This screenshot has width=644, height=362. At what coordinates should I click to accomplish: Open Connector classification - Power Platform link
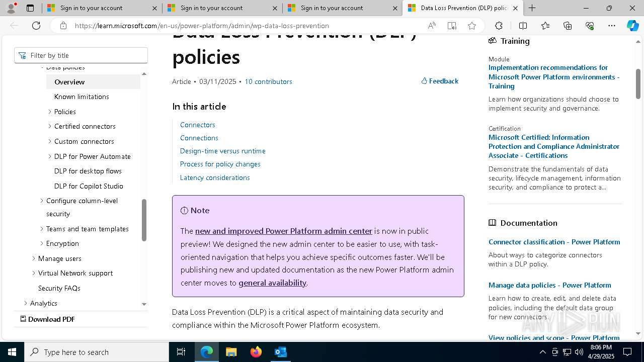click(x=554, y=242)
